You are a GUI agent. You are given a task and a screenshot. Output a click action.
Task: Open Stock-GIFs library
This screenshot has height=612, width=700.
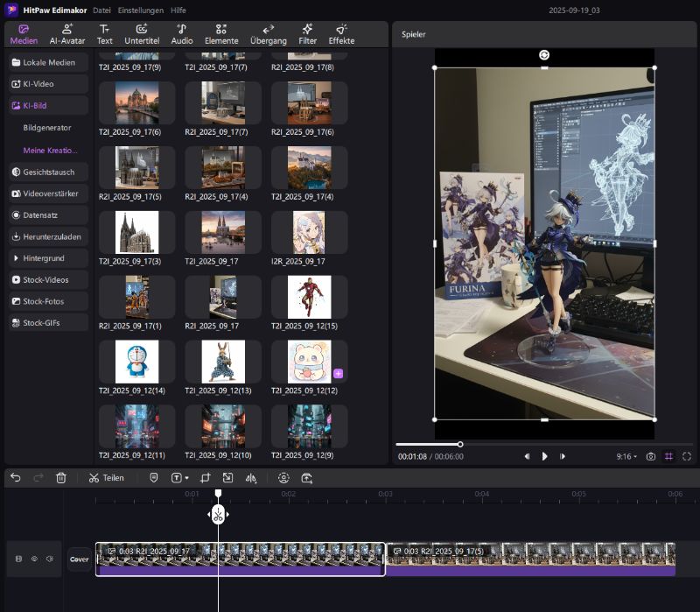[49, 323]
